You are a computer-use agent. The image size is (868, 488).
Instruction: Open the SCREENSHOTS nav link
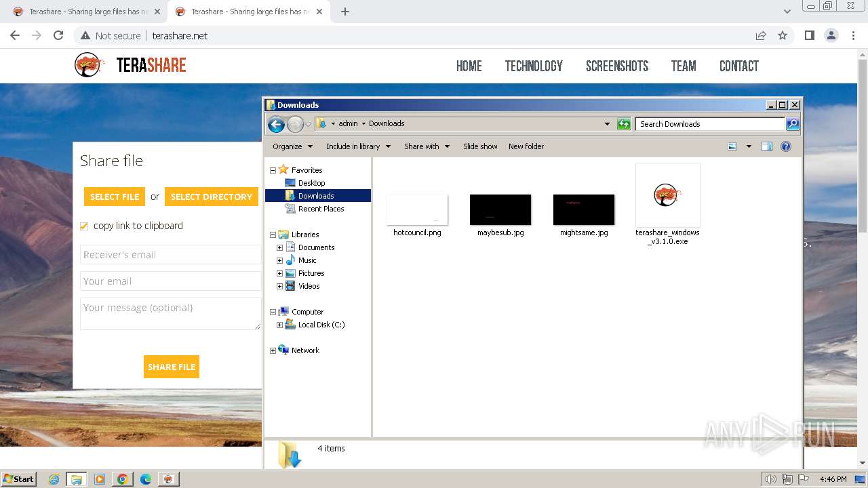click(617, 66)
